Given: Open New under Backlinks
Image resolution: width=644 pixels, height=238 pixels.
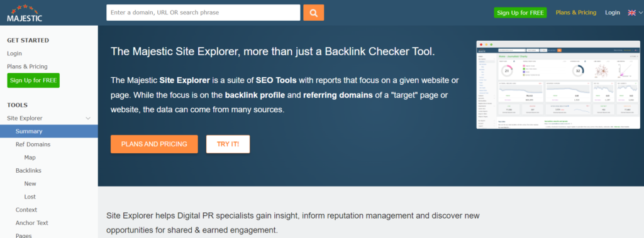Looking at the screenshot, I should coord(30,184).
